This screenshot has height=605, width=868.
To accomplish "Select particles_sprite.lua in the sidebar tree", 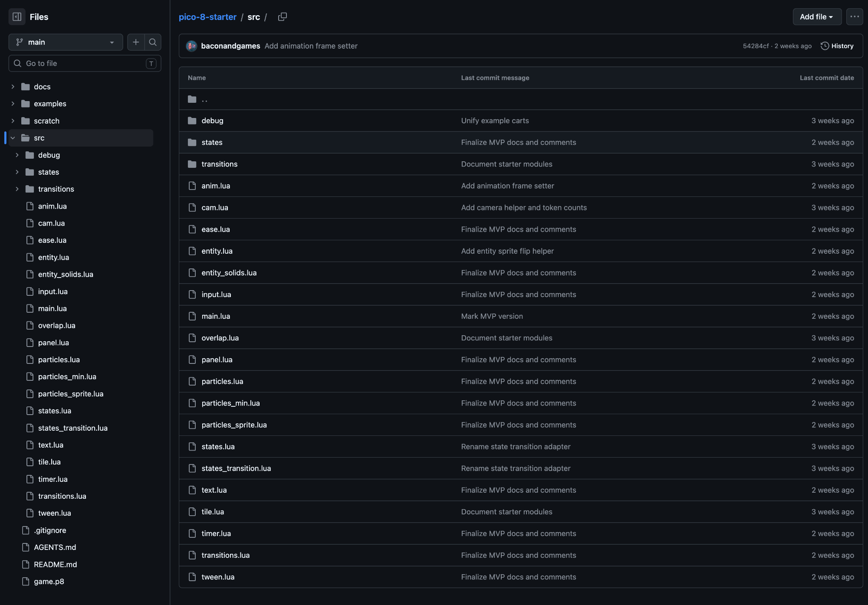I will pyautogui.click(x=71, y=394).
